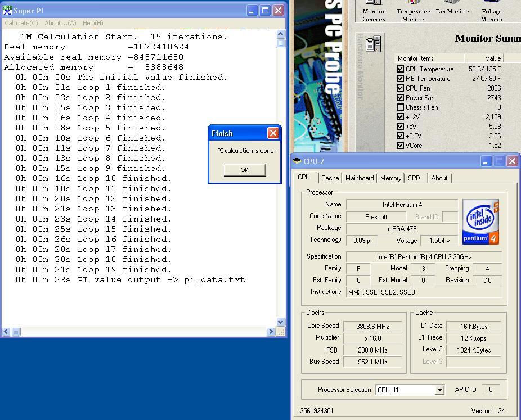Click the FSB field showing 238.0 MHz

click(372, 350)
